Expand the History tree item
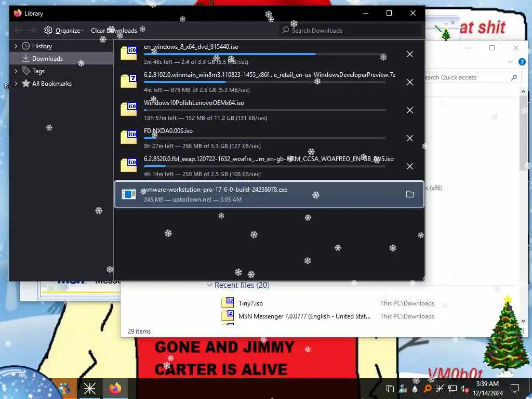The image size is (532, 399). 16,46
